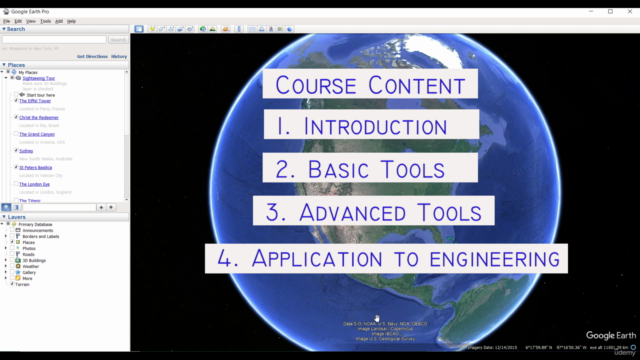Click the Add Path toolbar icon

(x=171, y=29)
